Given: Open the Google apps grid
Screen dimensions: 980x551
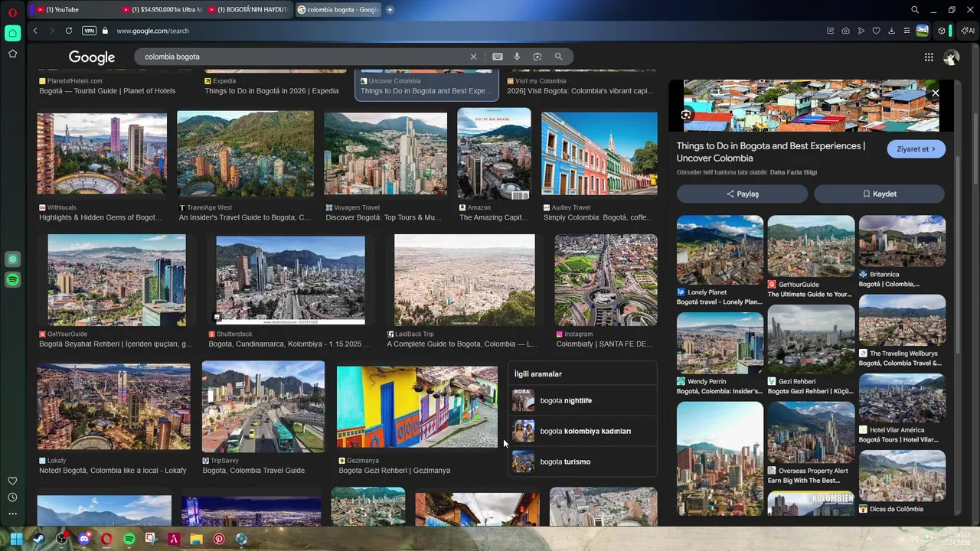Looking at the screenshot, I should pos(929,57).
